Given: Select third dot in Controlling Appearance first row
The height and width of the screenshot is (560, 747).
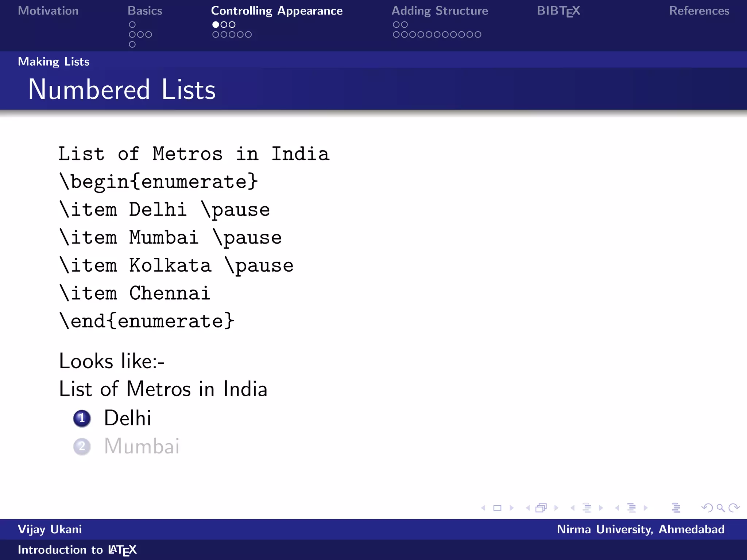Looking at the screenshot, I should 232,24.
